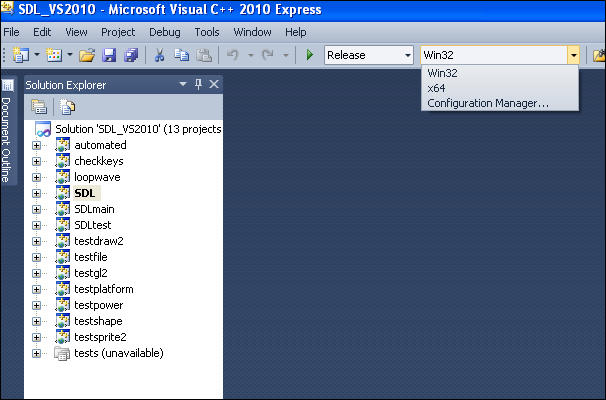Screen dimensions: 606x400
Task: Expand the SDL project node
Action: click(36, 193)
